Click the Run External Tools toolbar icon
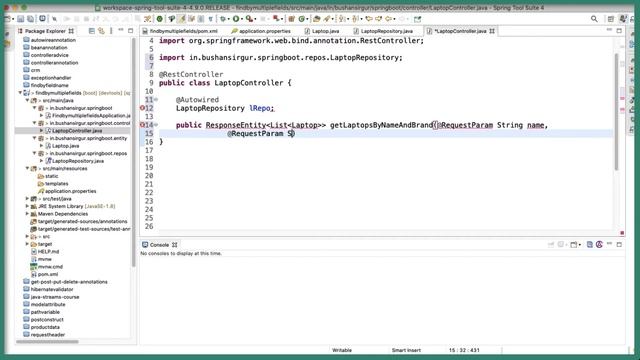This screenshot has width=640, height=360. click(249, 19)
